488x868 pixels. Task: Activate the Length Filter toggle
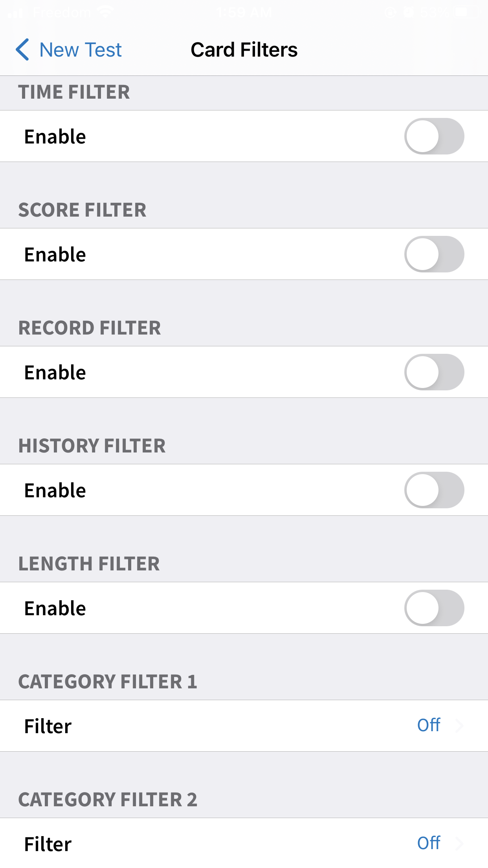click(x=434, y=608)
